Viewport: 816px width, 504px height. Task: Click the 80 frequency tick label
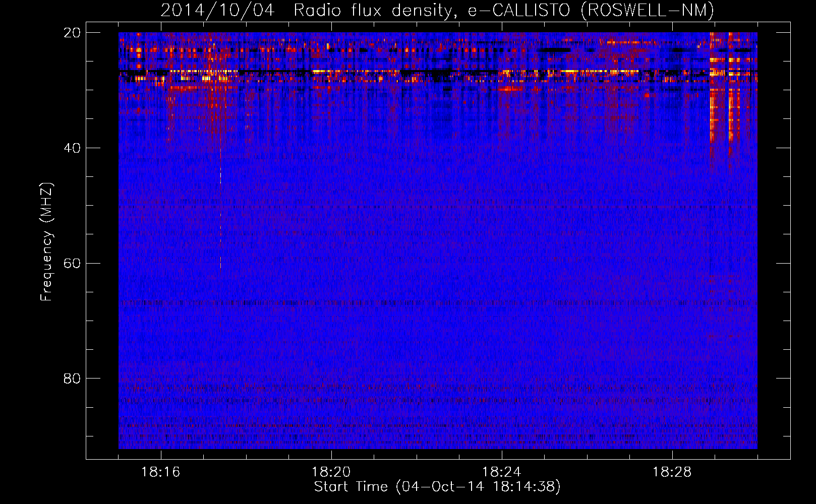[x=72, y=379]
